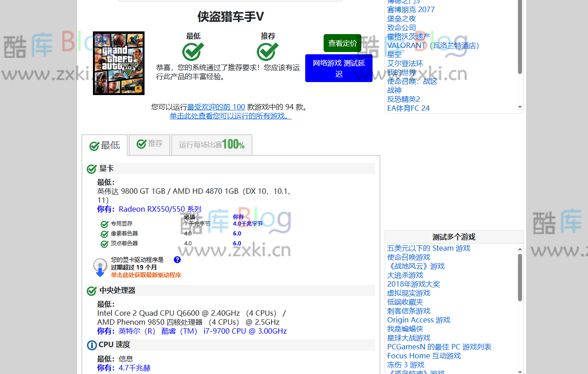Click the Grand Theft Auto V cover image
This screenshot has width=588, height=374.
[x=118, y=63]
